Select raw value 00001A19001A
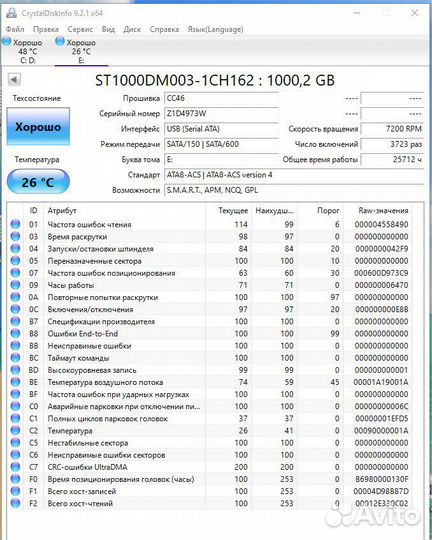This screenshot has width=432, height=540. (381, 382)
